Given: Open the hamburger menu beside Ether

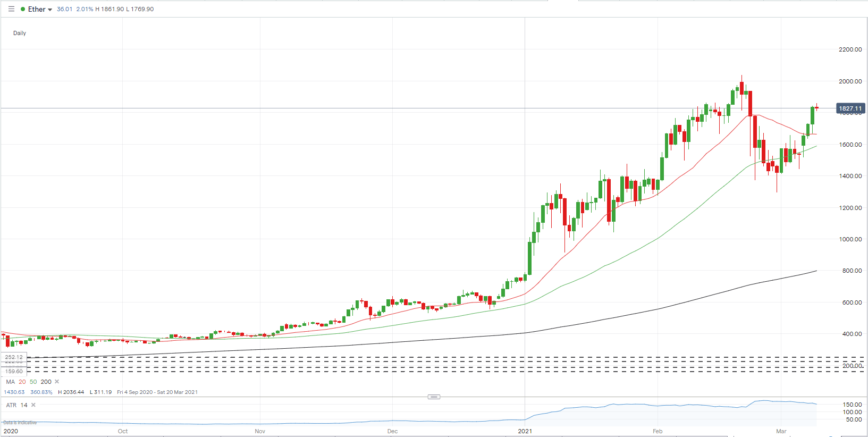Looking at the screenshot, I should coord(11,9).
